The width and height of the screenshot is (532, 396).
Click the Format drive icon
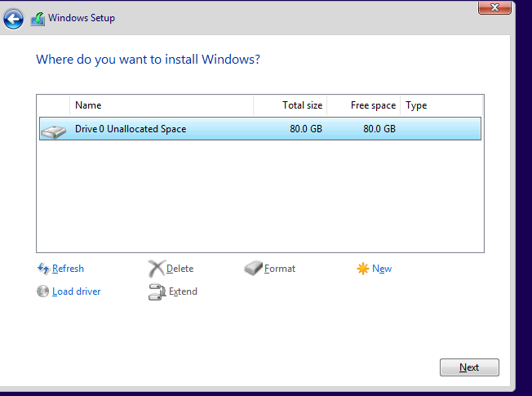pyautogui.click(x=253, y=269)
